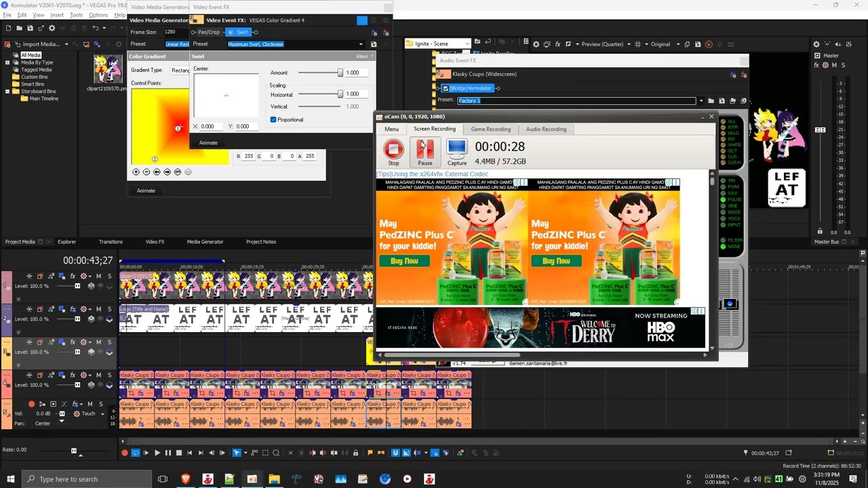868x488 pixels.
Task: Open Ignite - Scene folder dropdown
Action: point(467,44)
